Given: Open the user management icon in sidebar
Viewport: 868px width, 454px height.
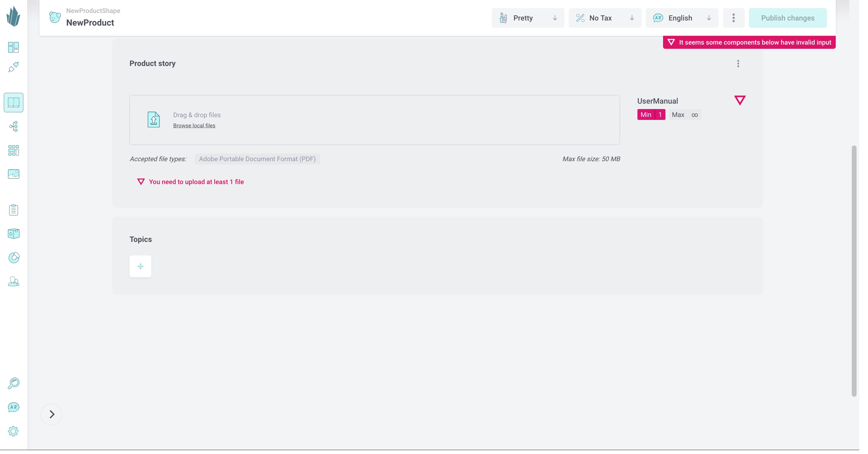Looking at the screenshot, I should click(14, 281).
